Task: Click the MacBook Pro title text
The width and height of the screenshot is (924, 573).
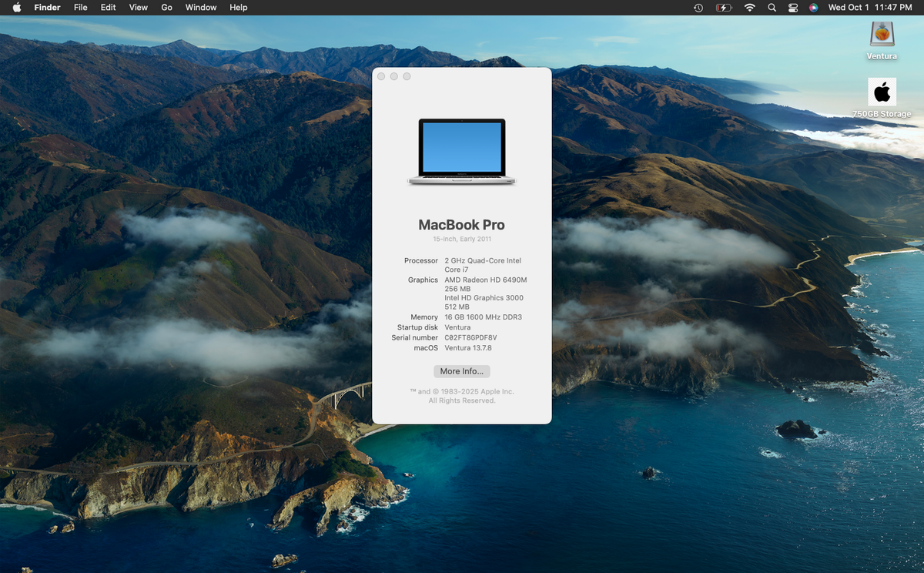Action: (x=462, y=225)
